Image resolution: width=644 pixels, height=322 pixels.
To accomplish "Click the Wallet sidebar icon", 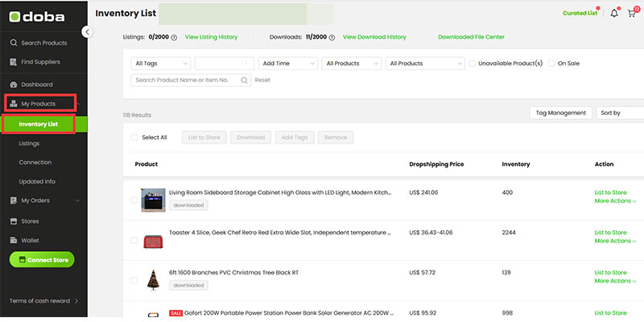I will point(14,240).
